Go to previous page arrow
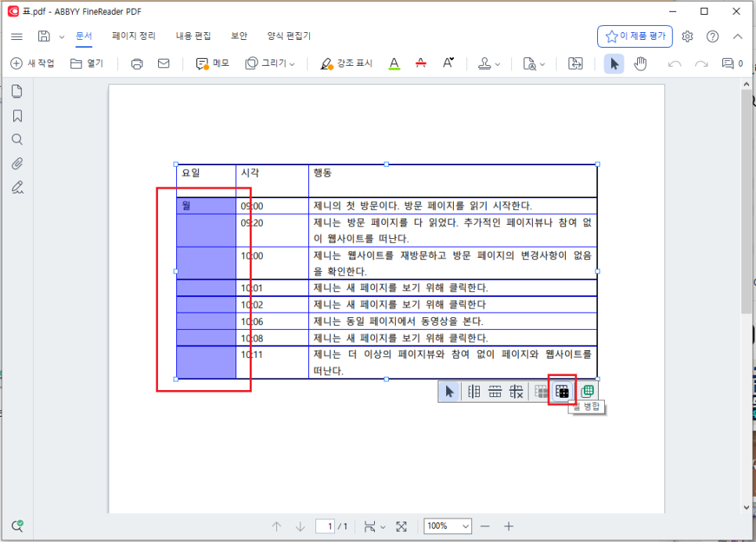The height and width of the screenshot is (542, 756). (x=277, y=526)
